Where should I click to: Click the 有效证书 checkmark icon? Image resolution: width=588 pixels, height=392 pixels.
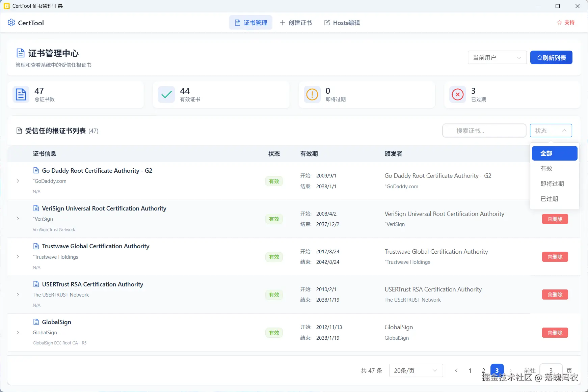coord(166,94)
